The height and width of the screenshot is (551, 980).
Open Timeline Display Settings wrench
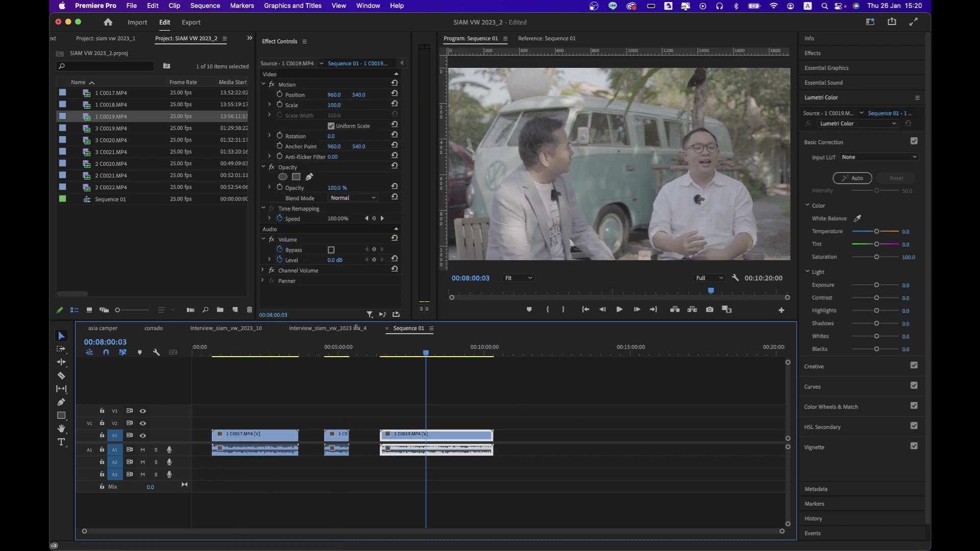[x=156, y=352]
